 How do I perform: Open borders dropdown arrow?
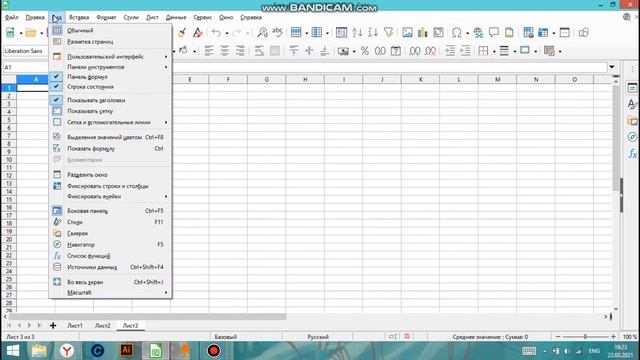494,51
